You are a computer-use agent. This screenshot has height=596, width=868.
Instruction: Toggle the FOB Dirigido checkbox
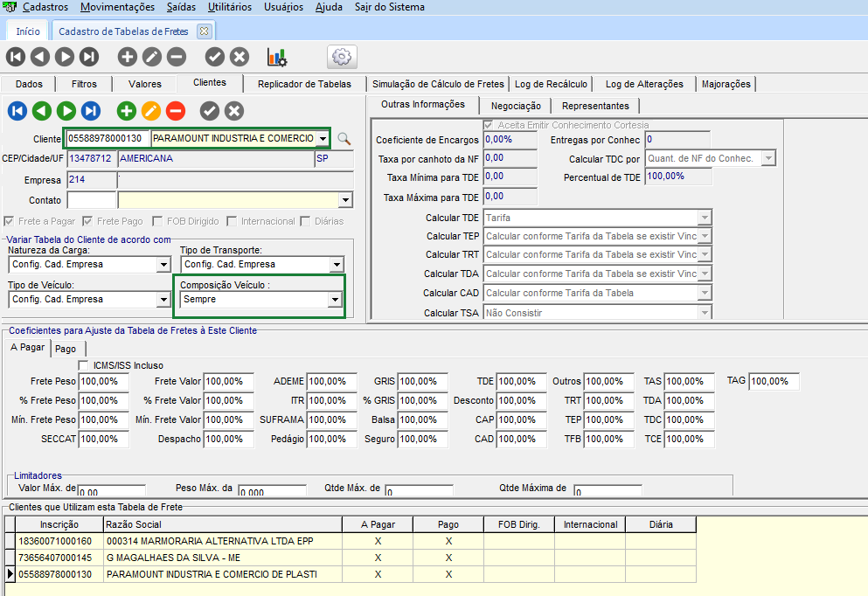click(158, 221)
